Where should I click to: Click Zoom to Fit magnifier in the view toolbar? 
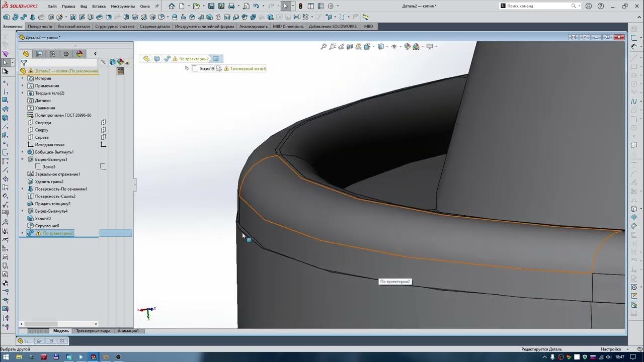[324, 47]
